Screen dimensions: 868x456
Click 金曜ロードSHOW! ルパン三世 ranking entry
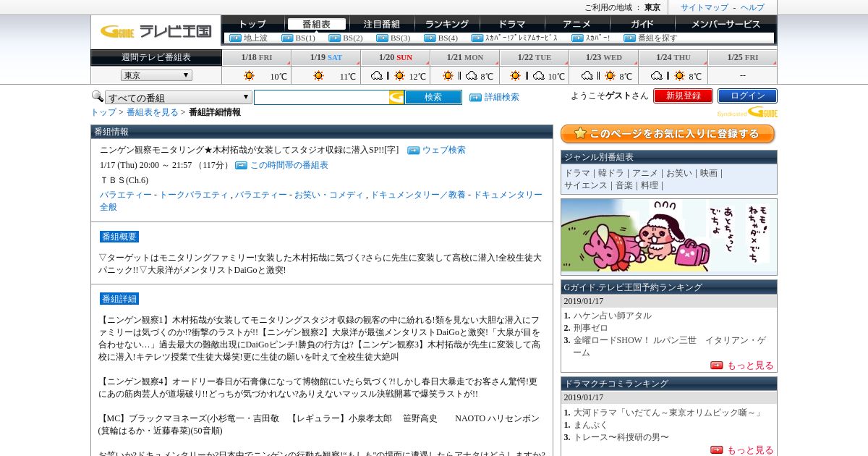[x=669, y=346]
